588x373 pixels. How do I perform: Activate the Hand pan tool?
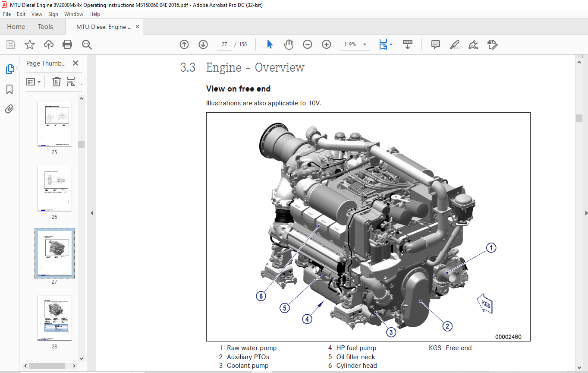289,44
